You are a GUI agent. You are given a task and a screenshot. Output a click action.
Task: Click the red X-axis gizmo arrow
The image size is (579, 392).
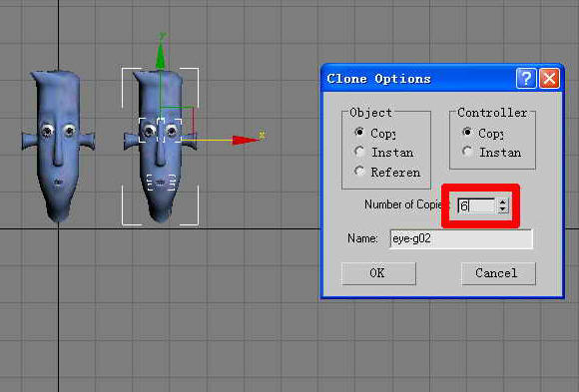click(x=245, y=141)
